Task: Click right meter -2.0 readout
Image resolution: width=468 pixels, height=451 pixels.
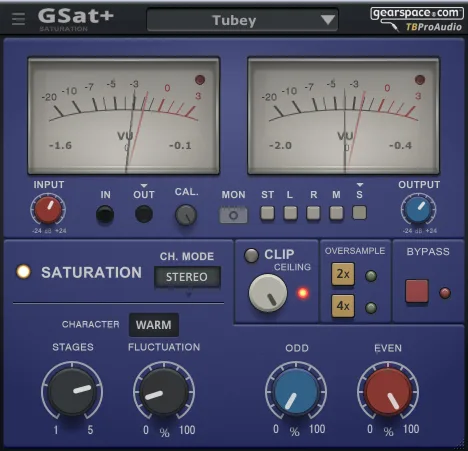Action: [x=280, y=146]
